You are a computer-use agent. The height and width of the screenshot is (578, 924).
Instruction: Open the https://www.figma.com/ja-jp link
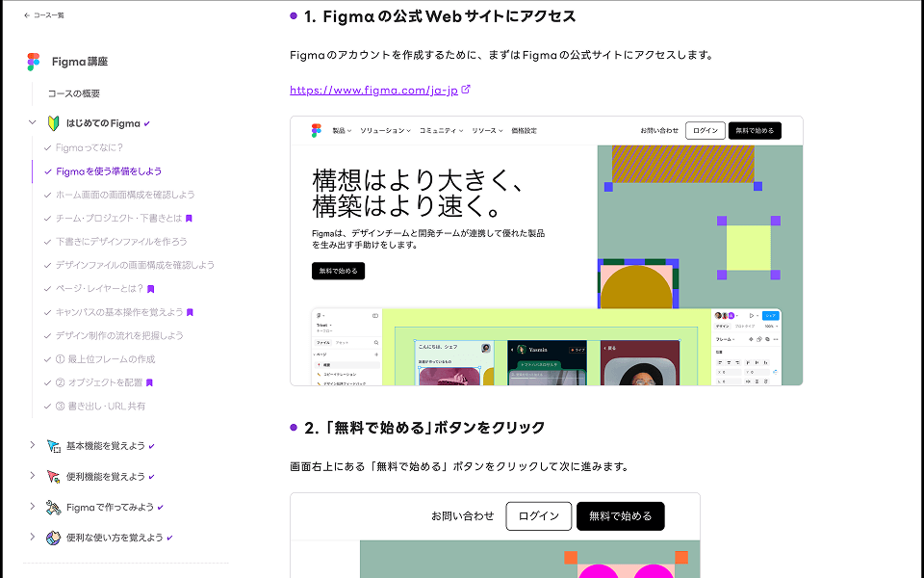[373, 91]
